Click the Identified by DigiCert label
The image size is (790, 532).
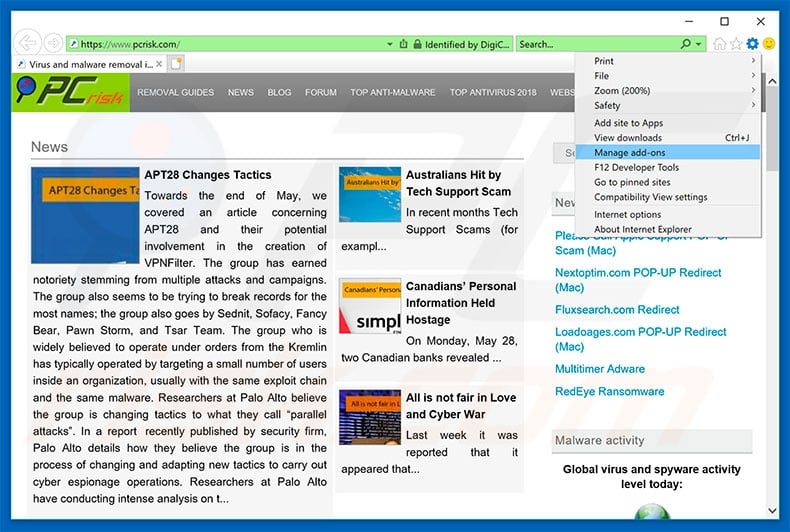coord(467,44)
